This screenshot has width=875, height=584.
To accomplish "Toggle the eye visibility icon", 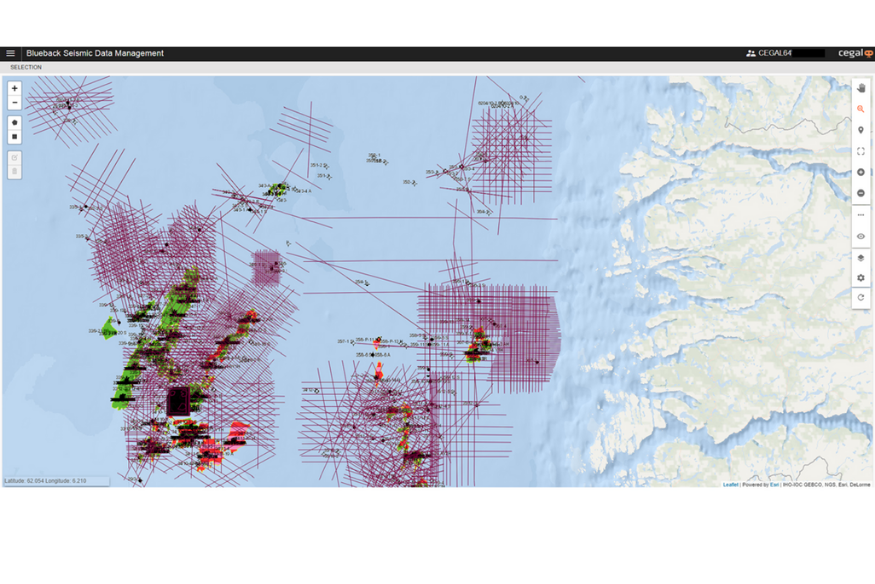I will (x=861, y=237).
